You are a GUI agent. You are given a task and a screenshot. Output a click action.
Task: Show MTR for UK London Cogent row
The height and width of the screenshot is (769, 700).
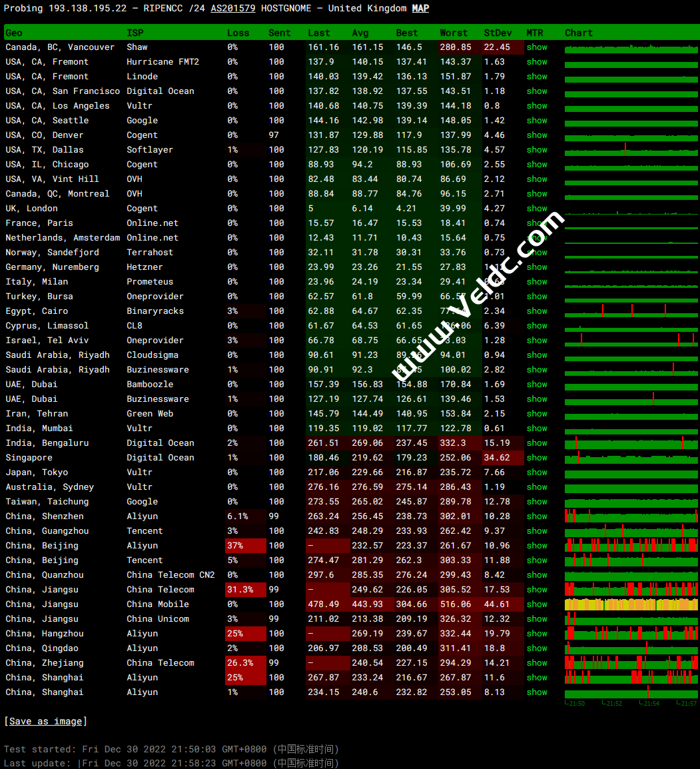(537, 209)
